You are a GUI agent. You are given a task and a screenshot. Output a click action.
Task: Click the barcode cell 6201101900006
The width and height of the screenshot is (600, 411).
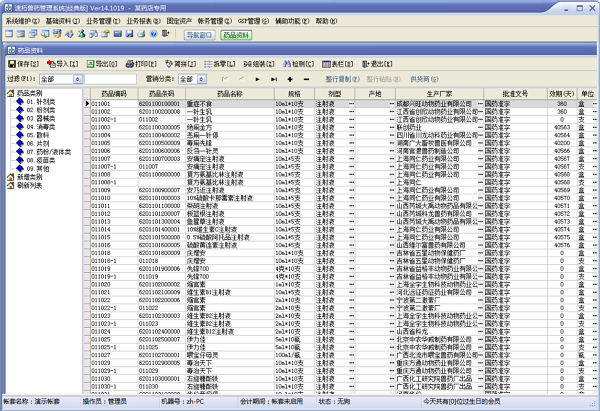pos(159,269)
